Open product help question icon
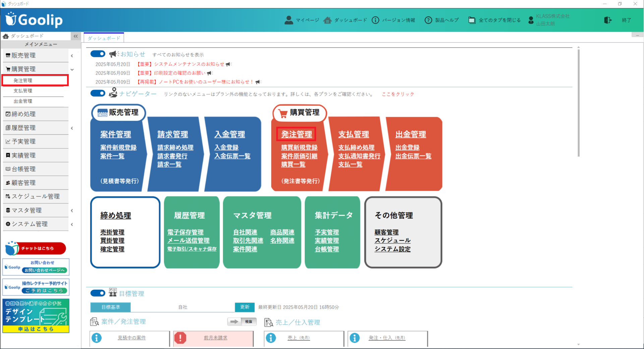644x349 pixels. [x=428, y=20]
